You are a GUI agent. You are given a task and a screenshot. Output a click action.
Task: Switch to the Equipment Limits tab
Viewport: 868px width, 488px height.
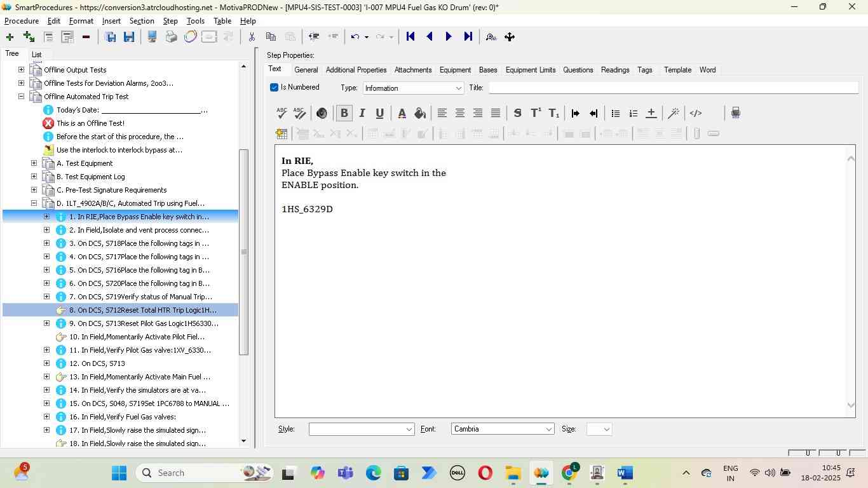(x=531, y=70)
